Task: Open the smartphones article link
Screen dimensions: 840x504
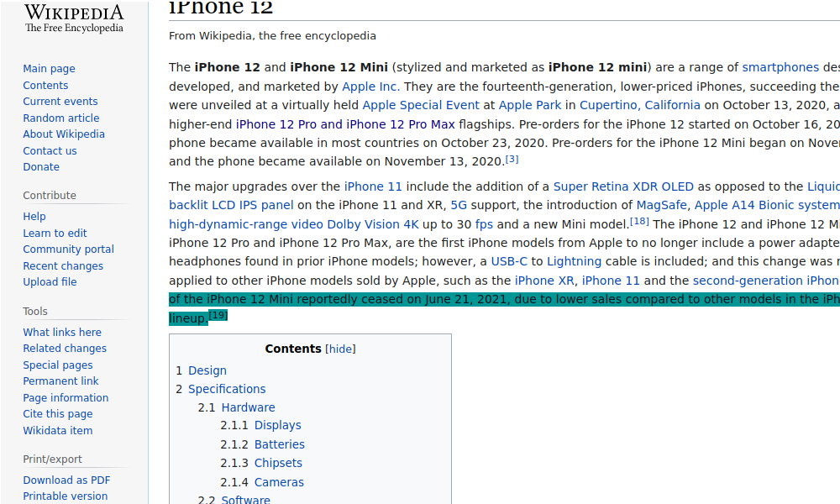Action: [x=780, y=67]
